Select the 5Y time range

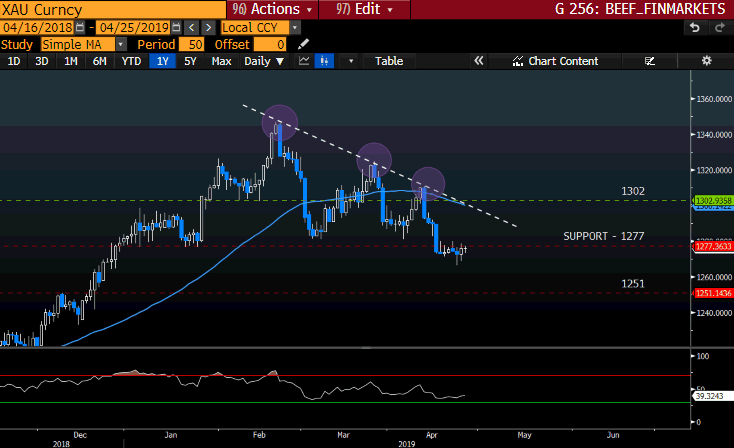(190, 61)
